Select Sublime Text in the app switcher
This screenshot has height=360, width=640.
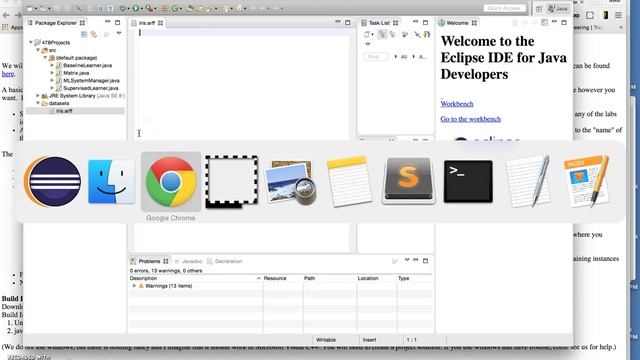[x=408, y=181]
